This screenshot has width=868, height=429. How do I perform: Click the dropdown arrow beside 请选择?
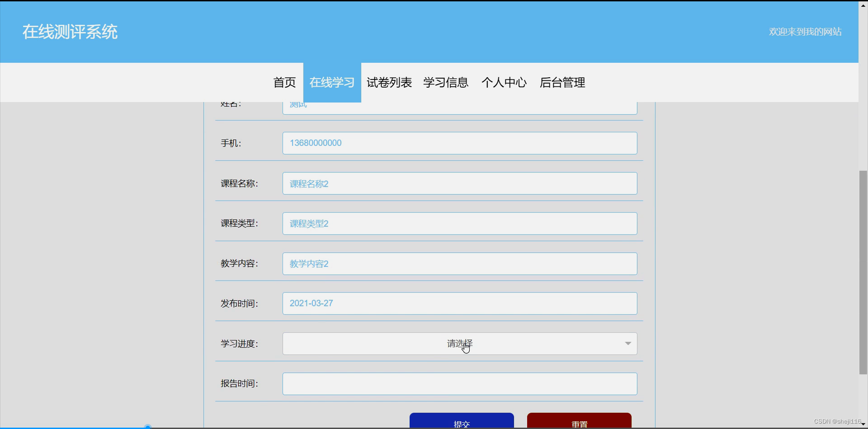point(627,343)
